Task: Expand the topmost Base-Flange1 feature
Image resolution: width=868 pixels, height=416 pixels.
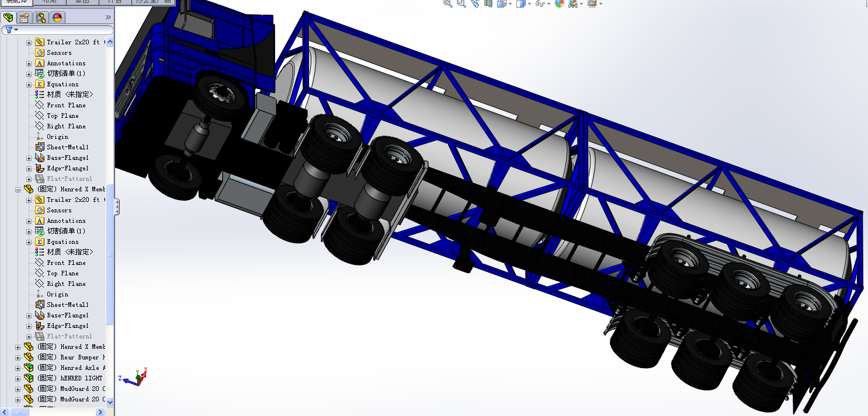Action: 29,158
